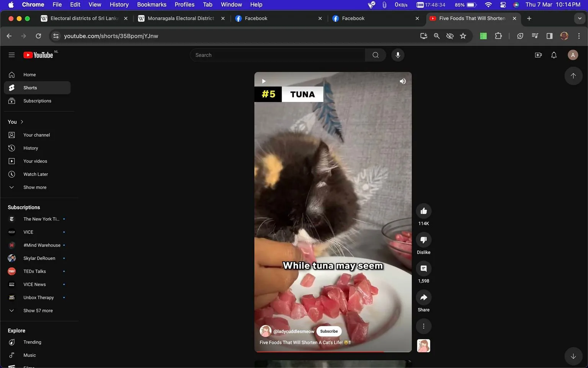
Task: Open the notifications bell
Action: pyautogui.click(x=554, y=55)
